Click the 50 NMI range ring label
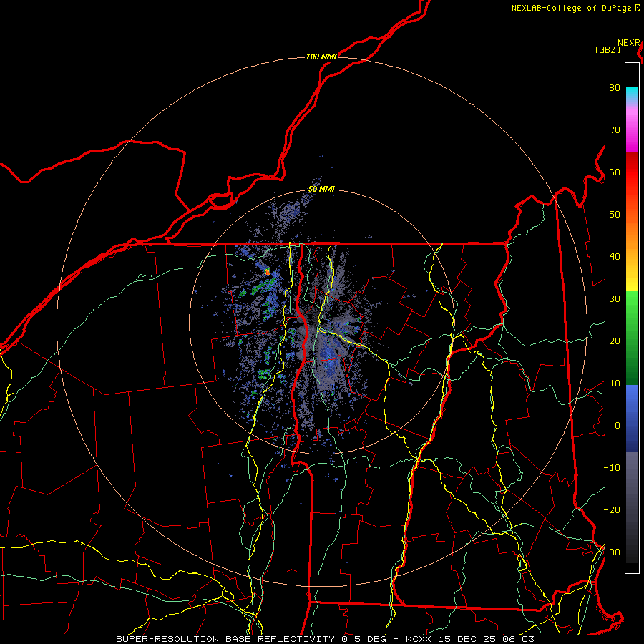Viewport: 644px width, 644px height. 321,190
